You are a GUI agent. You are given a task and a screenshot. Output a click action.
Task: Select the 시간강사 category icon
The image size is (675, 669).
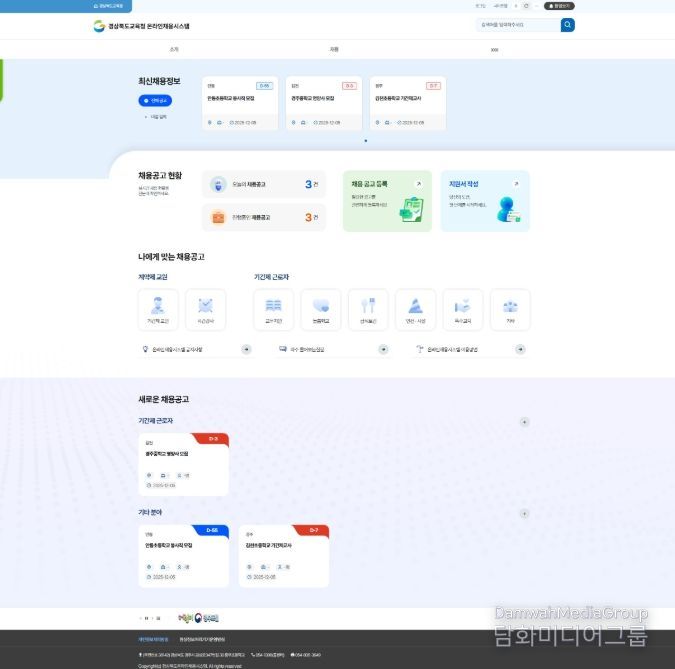pyautogui.click(x=206, y=309)
